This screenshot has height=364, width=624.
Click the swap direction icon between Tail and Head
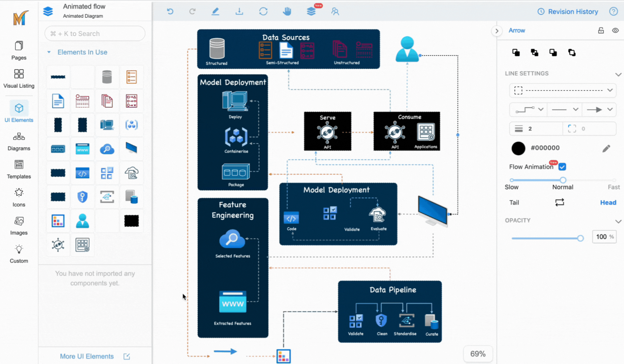(x=560, y=202)
